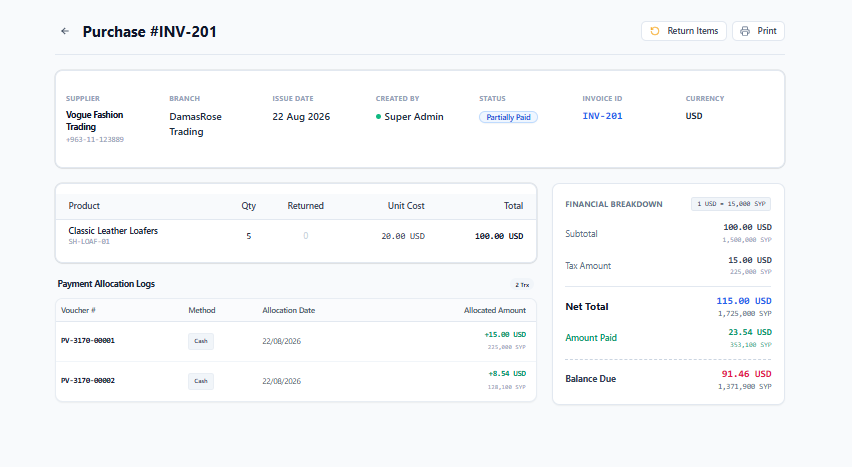Click the Cash tag for PV-3170-00001
Screen dimensions: 852x467
(201, 341)
